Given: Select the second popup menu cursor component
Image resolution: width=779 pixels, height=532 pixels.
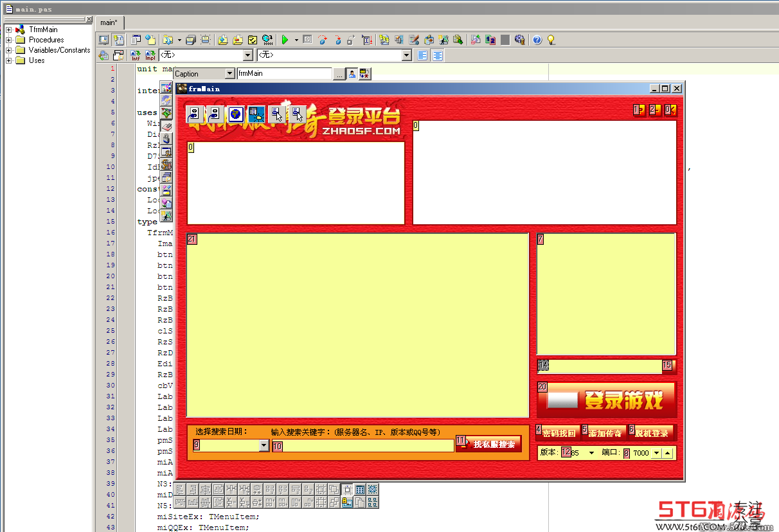Looking at the screenshot, I should (298, 114).
